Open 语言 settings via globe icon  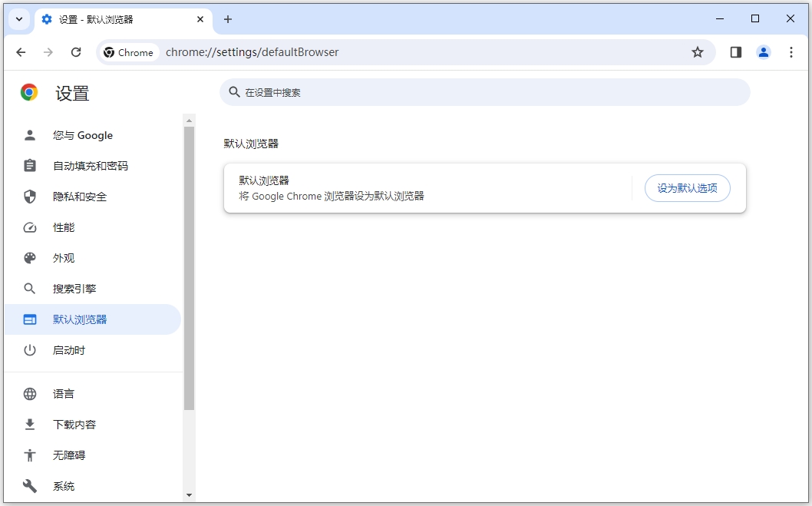pyautogui.click(x=29, y=394)
